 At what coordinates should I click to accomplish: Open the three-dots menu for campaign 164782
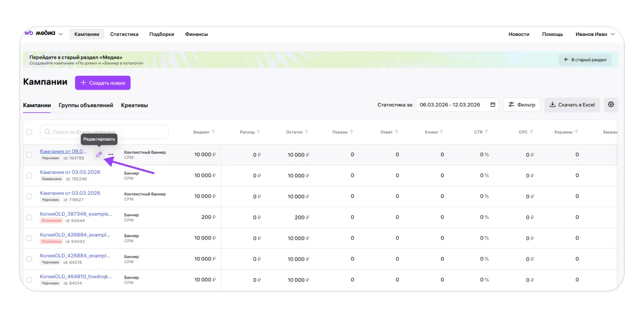(x=111, y=154)
